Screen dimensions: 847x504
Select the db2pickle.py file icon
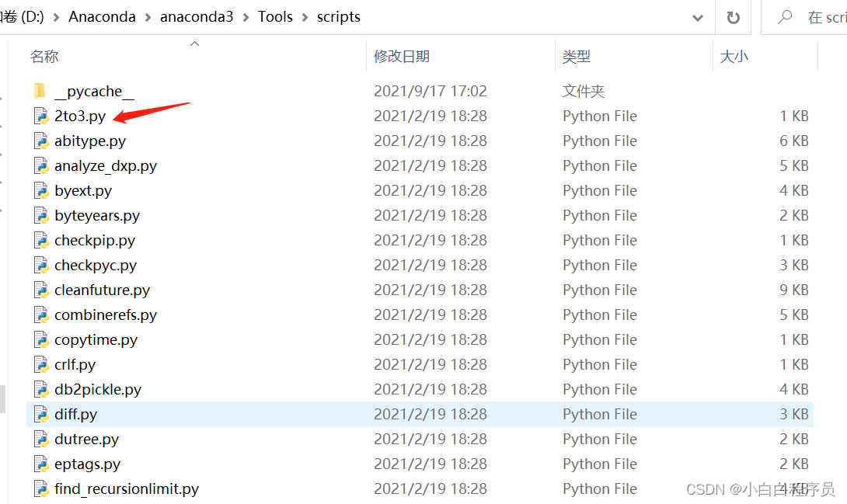pos(41,389)
